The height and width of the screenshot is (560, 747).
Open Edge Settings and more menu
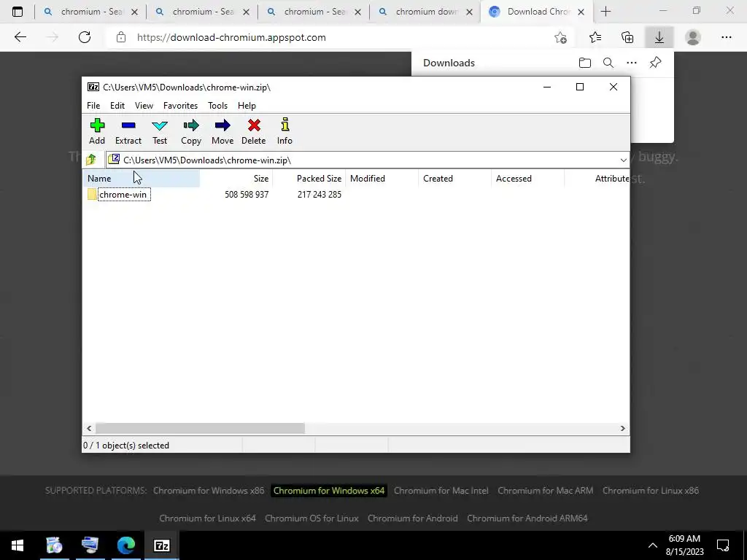[x=726, y=37]
